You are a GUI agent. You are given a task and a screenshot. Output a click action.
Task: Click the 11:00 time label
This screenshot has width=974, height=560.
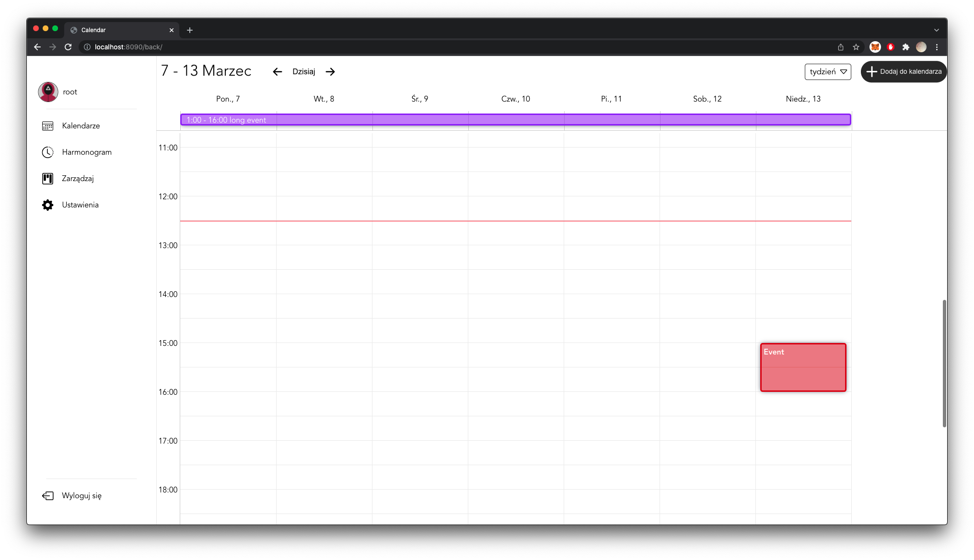168,148
